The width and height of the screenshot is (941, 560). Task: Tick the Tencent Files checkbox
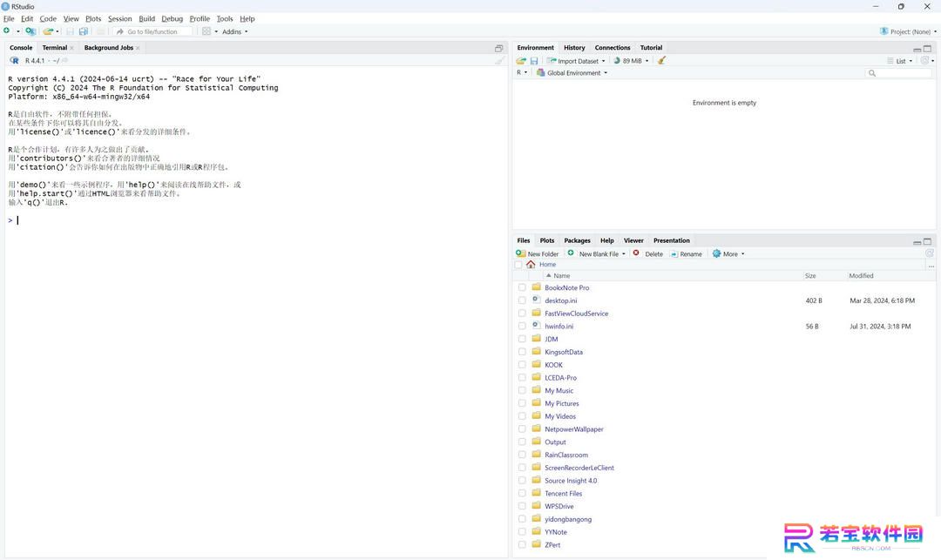[522, 494]
